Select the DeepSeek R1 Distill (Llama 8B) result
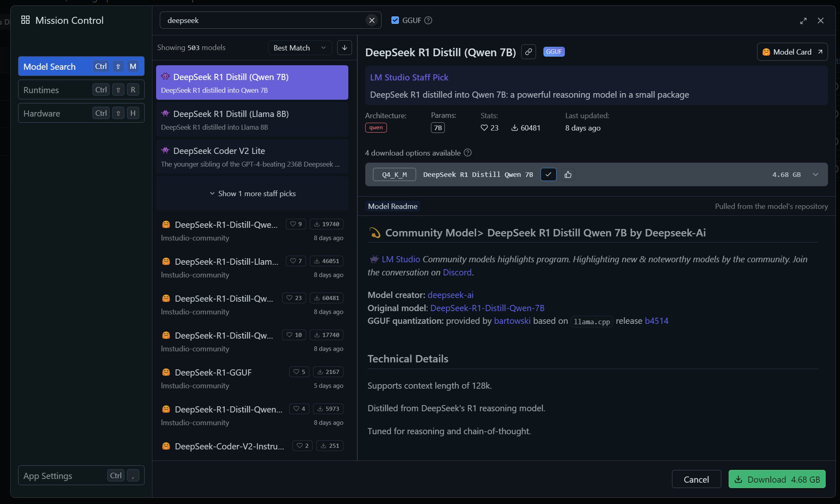 click(252, 119)
